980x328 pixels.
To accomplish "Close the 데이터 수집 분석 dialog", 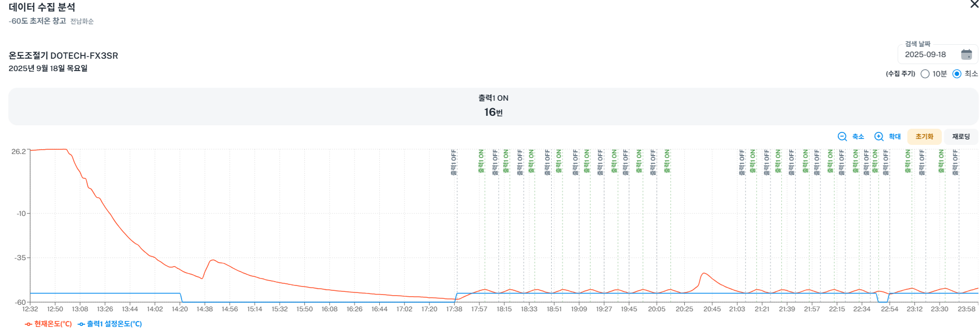I will [974, 4].
